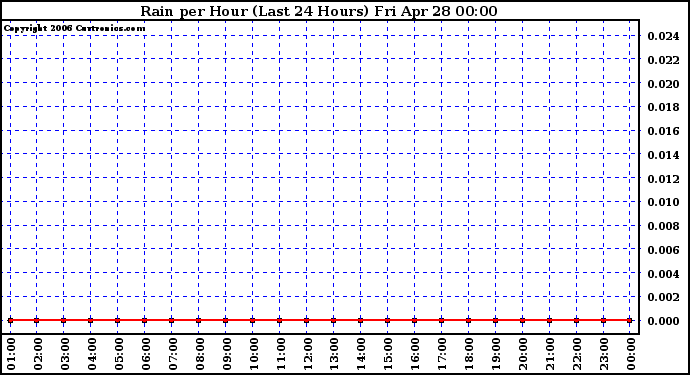Click the 18:00 time axis label
The height and width of the screenshot is (375, 690).
470,354
